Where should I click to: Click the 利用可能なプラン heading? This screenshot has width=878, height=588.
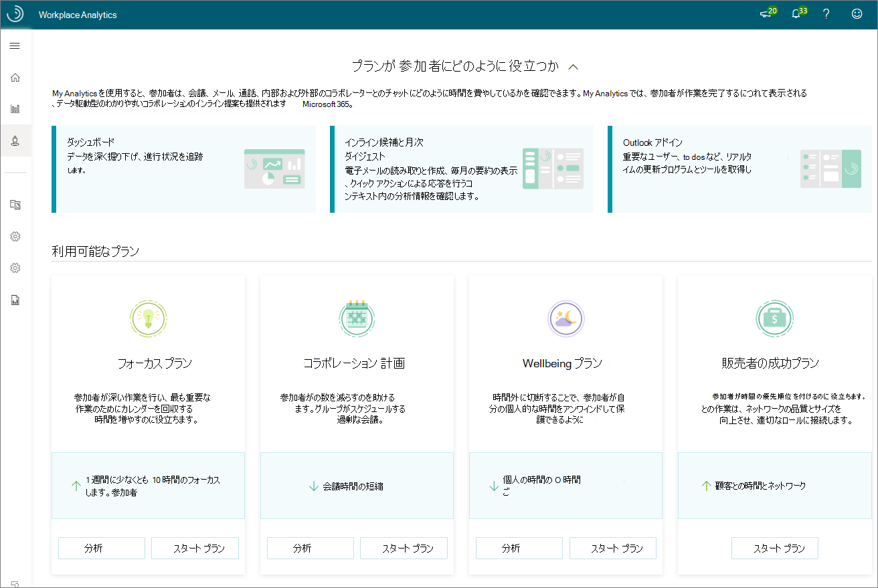pos(96,252)
